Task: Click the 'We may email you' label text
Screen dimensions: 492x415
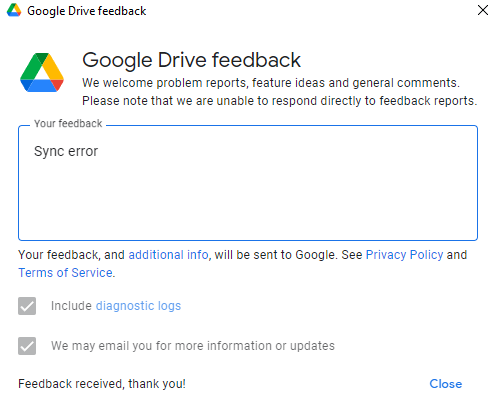Action: (x=193, y=346)
